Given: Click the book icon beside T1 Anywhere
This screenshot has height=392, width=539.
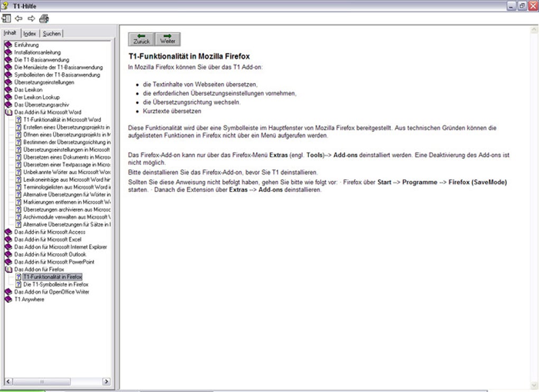Looking at the screenshot, I should pos(8,300).
